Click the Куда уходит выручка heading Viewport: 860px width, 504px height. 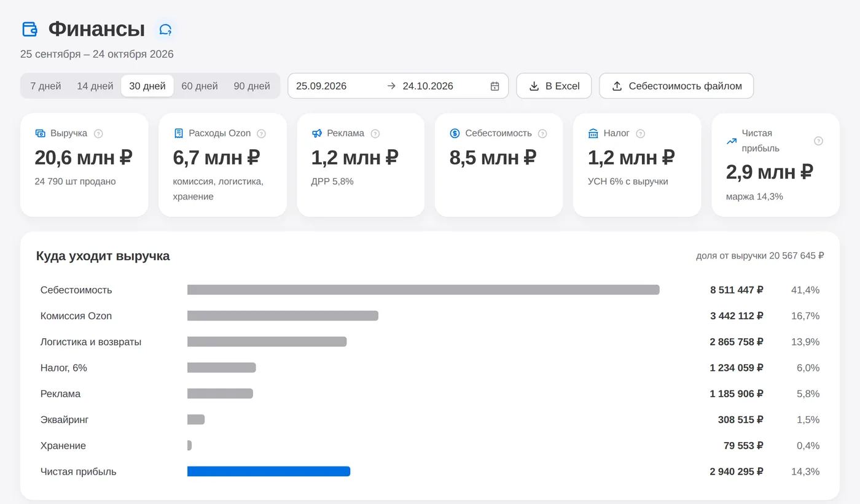[103, 256]
